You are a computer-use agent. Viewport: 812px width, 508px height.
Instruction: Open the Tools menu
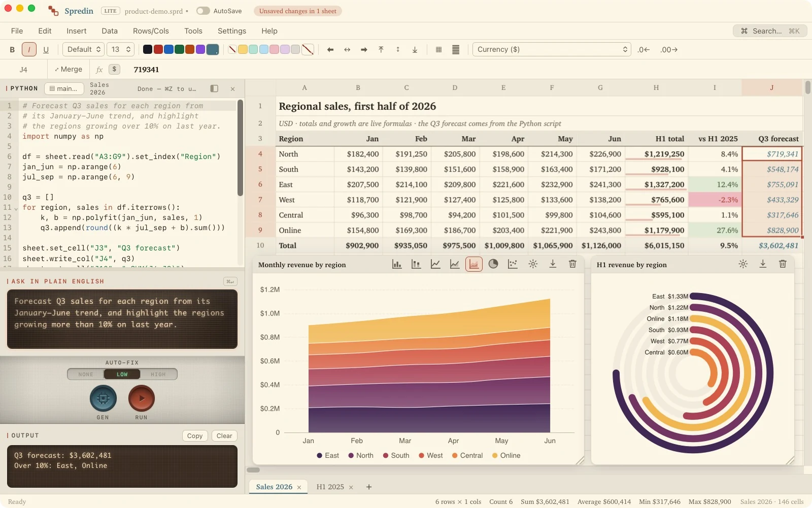[x=193, y=31]
